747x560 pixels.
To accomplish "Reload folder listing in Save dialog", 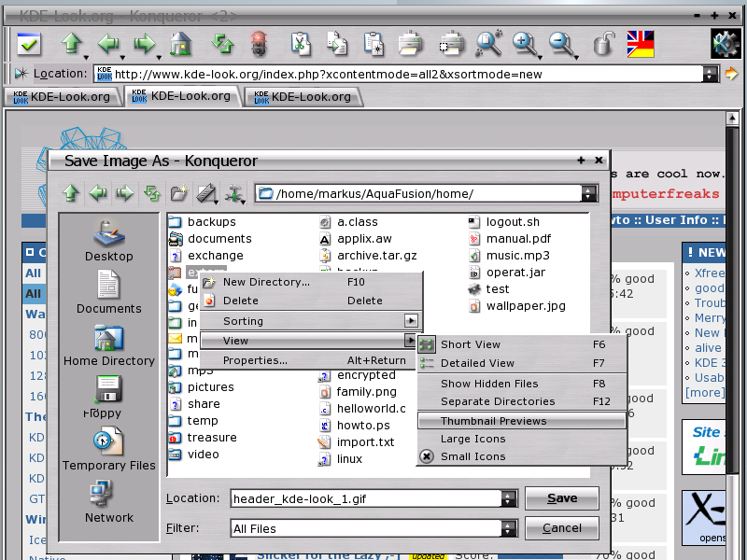I will [152, 193].
